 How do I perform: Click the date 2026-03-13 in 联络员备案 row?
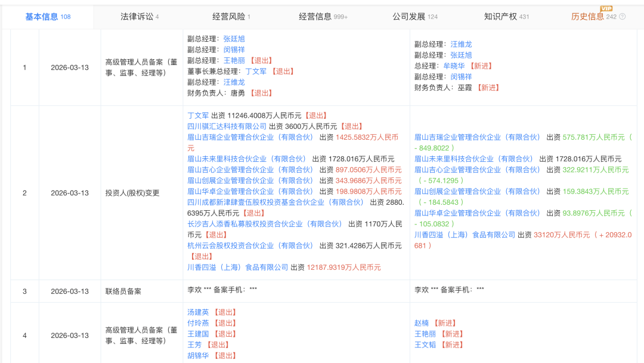click(x=70, y=291)
